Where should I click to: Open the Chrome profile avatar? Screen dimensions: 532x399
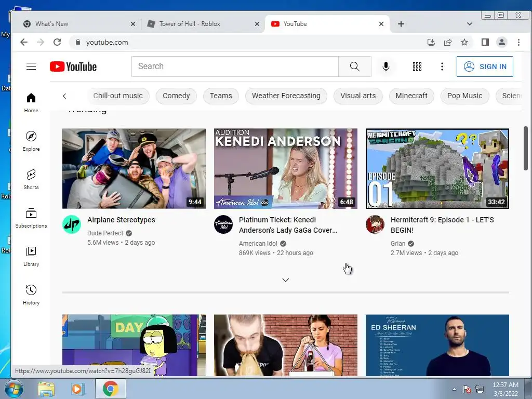501,42
